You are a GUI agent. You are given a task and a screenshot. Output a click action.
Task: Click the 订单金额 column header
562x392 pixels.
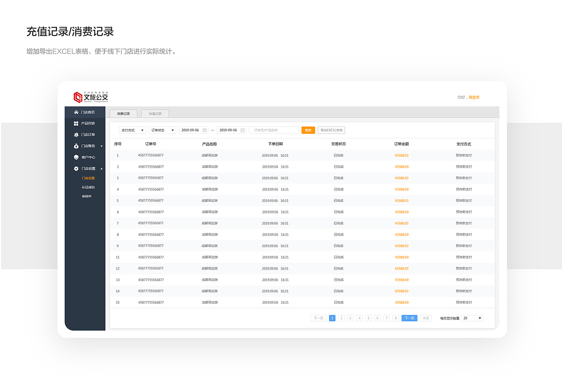click(x=402, y=144)
